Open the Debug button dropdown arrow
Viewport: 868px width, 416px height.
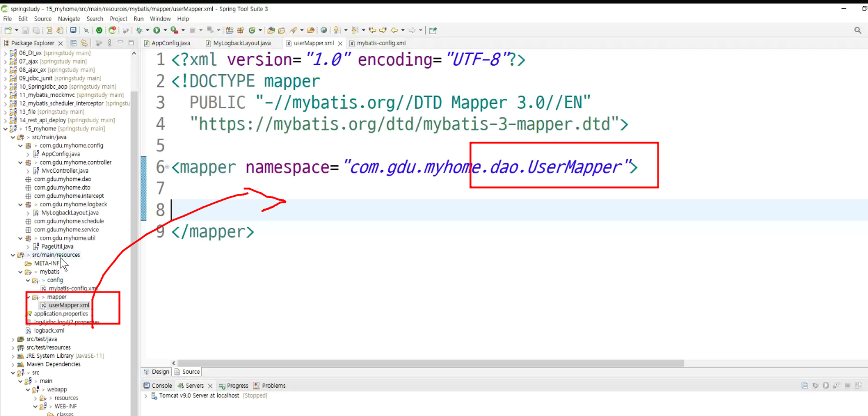click(148, 30)
